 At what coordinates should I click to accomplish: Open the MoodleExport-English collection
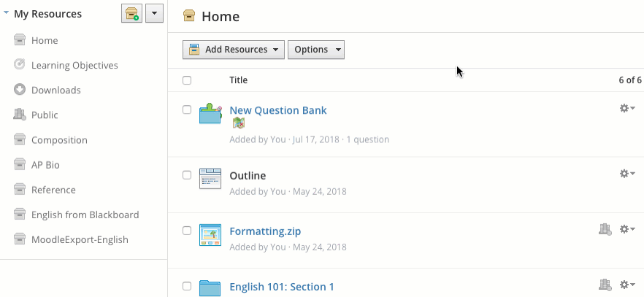80,239
